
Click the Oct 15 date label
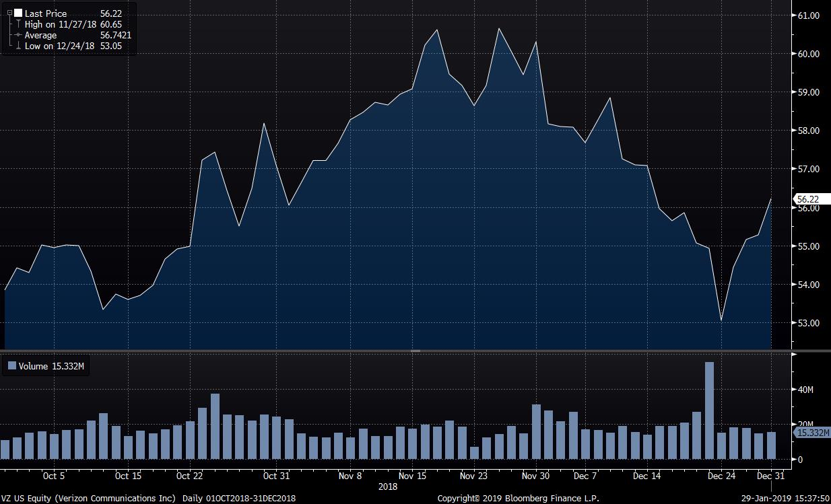(128, 476)
